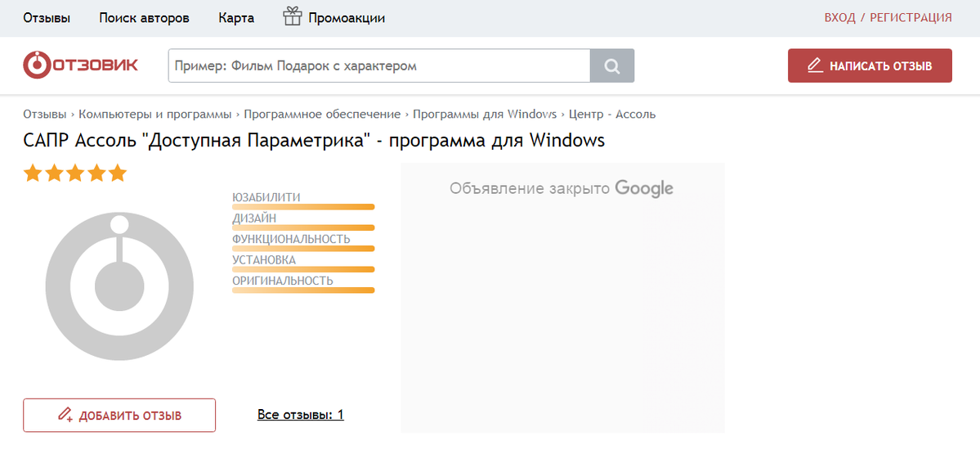Viewport: 980px width, 450px height.
Task: Go to Программное обеспечение breadcrumb
Action: click(322, 115)
